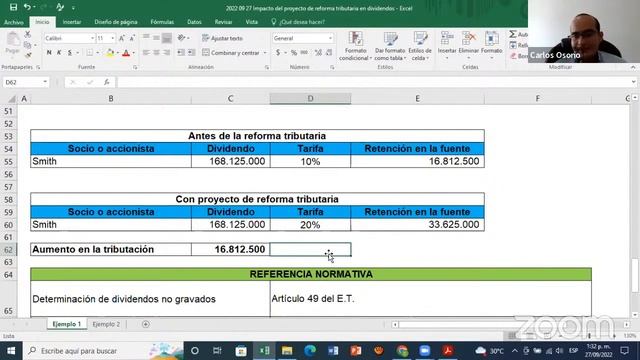
Task: Apply thousands separator style
Action: (x=304, y=53)
